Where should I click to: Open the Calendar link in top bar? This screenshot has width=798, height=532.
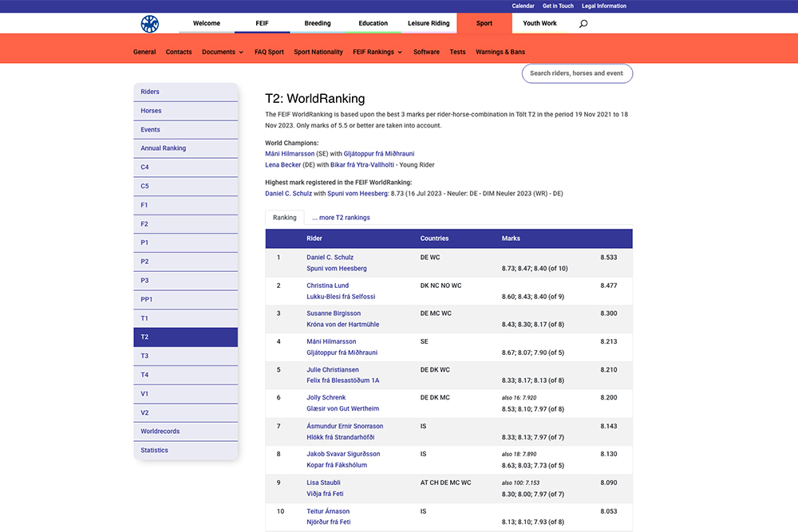[523, 6]
